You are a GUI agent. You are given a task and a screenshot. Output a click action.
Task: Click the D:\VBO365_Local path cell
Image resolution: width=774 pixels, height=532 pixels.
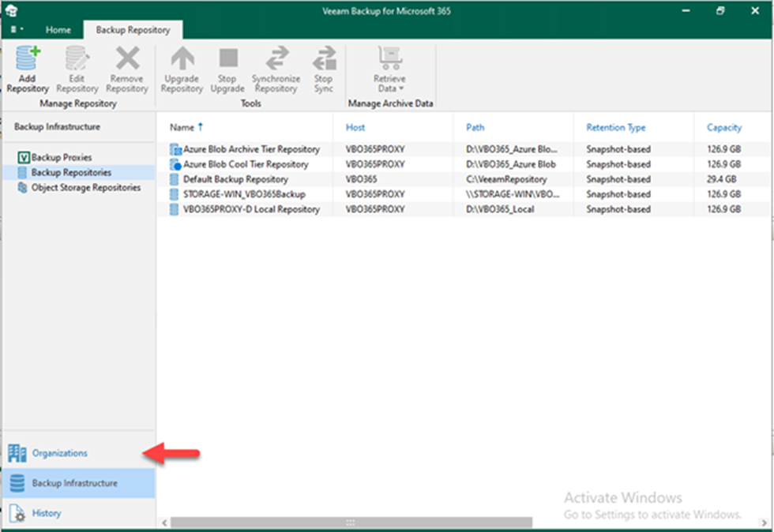pyautogui.click(x=500, y=209)
